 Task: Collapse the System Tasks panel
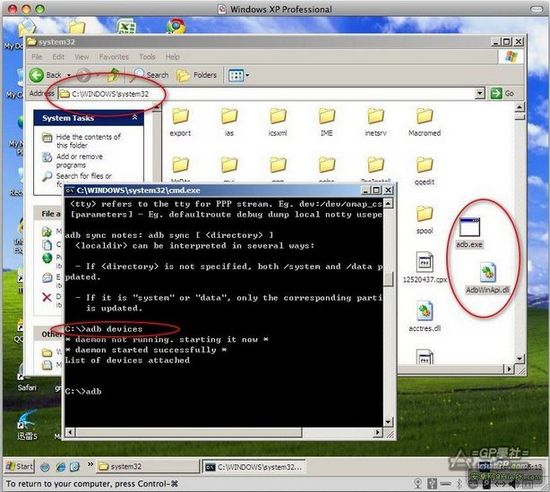pyautogui.click(x=135, y=117)
